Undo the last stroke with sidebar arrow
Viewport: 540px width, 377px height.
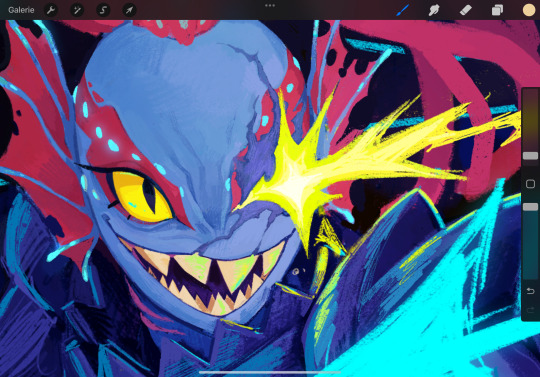pyautogui.click(x=530, y=291)
